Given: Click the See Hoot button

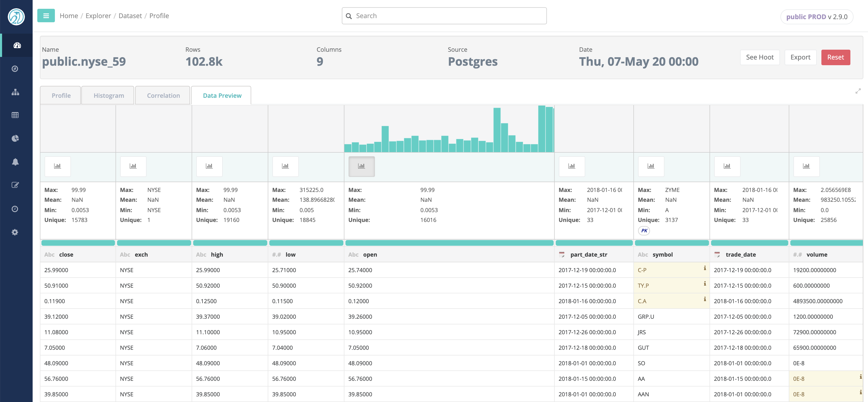Looking at the screenshot, I should [759, 57].
